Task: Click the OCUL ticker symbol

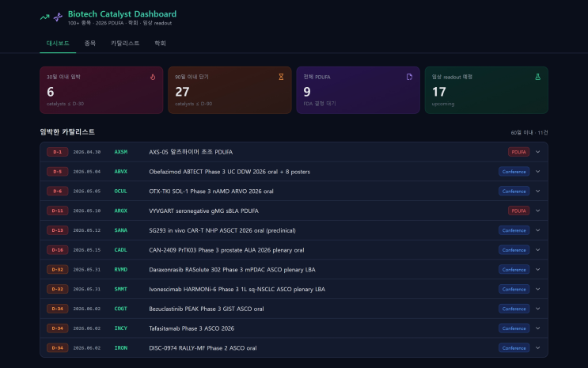Action: pos(121,191)
